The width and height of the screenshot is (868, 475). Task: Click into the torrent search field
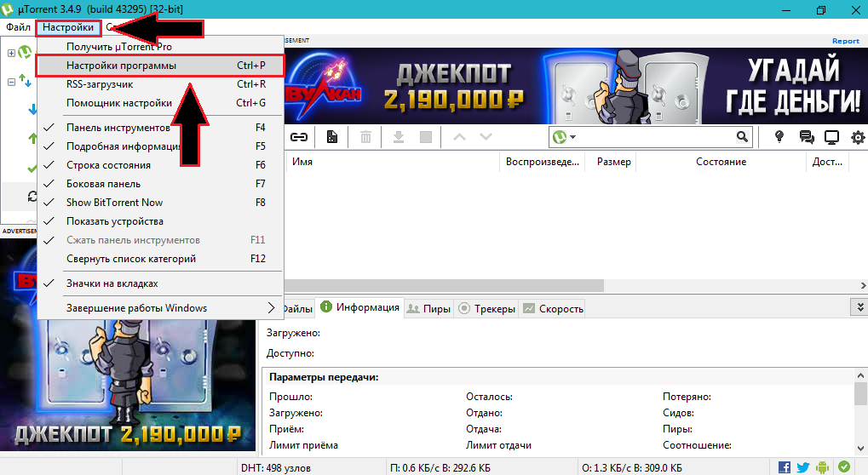(x=655, y=137)
